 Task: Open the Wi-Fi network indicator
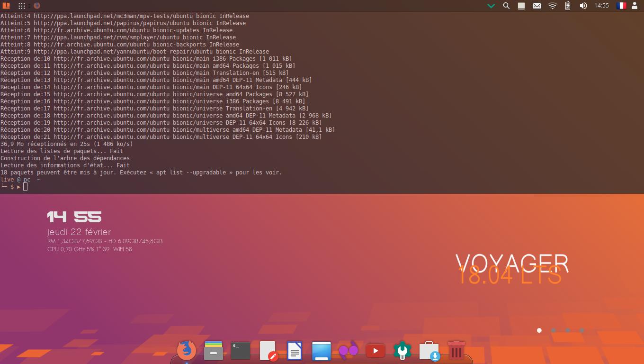click(x=553, y=6)
